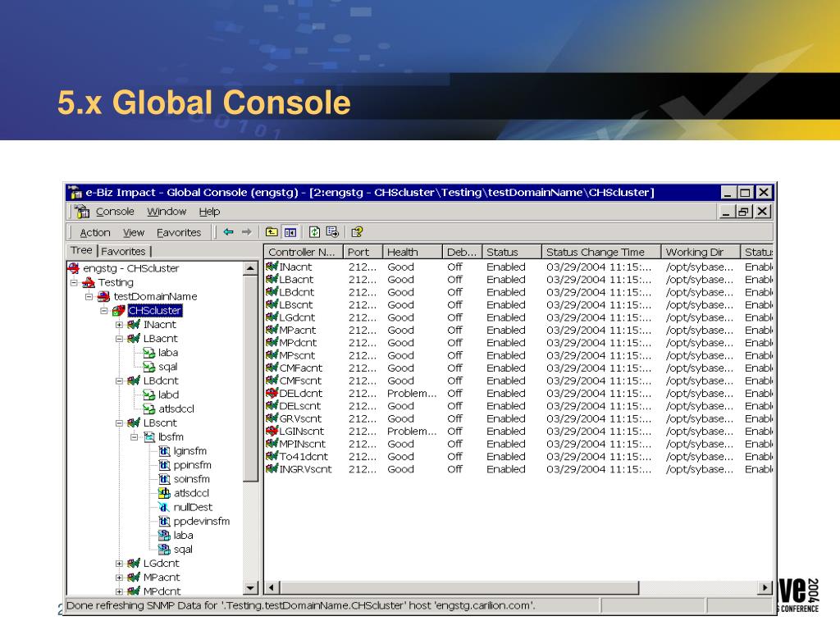Sort by Port column header
Image resolution: width=840 pixels, height=630 pixels.
(363, 252)
